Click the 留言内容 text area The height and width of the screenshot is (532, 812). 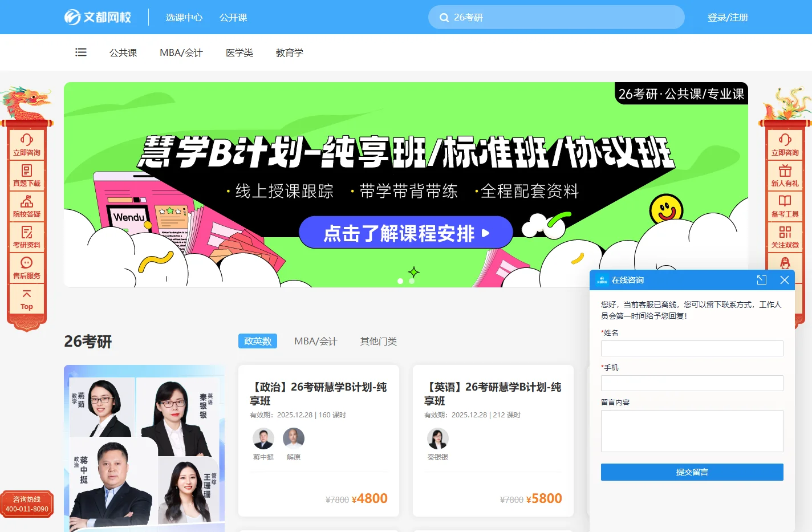[x=692, y=431]
